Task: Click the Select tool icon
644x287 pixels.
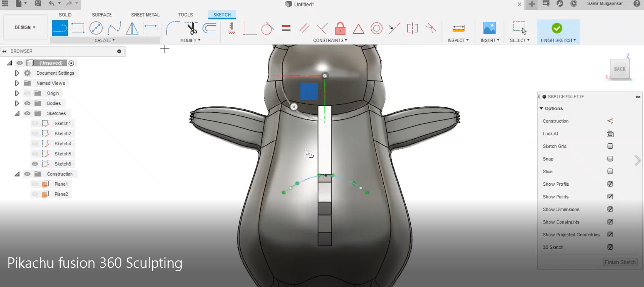Action: [520, 28]
